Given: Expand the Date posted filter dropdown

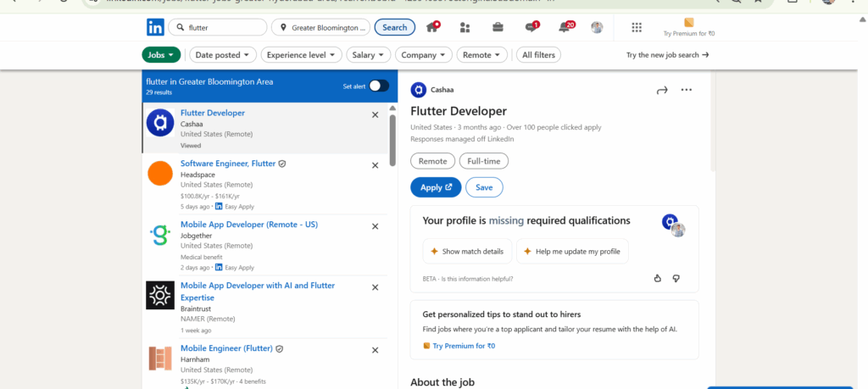Looking at the screenshot, I should pyautogui.click(x=222, y=55).
